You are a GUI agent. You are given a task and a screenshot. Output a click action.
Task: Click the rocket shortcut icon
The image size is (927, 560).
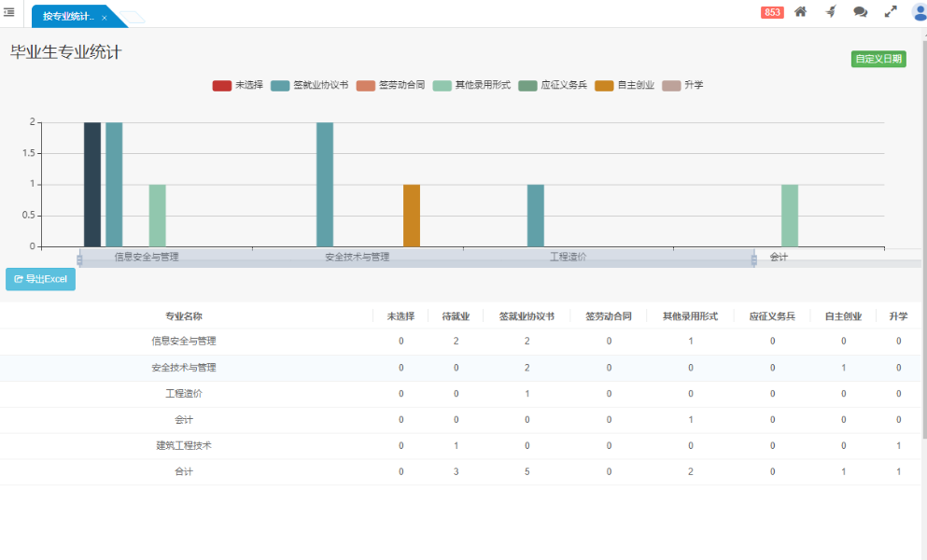[x=830, y=12]
